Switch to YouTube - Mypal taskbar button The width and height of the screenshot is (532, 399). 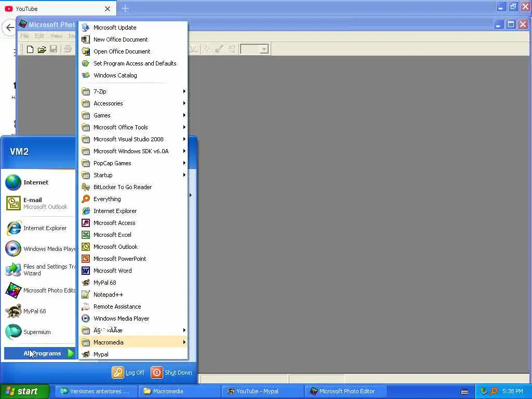pos(262,391)
